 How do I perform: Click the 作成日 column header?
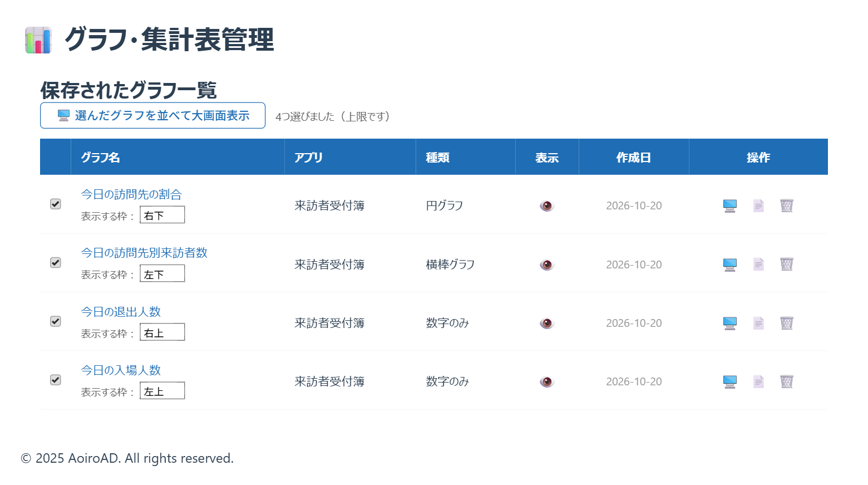[634, 158]
